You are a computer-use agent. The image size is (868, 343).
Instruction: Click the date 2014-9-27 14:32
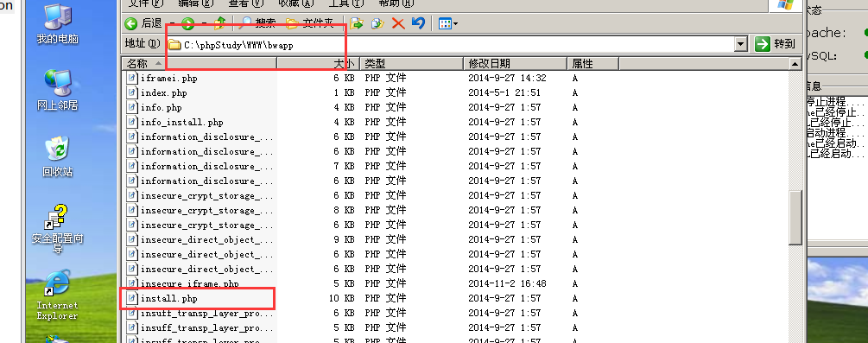tap(507, 78)
